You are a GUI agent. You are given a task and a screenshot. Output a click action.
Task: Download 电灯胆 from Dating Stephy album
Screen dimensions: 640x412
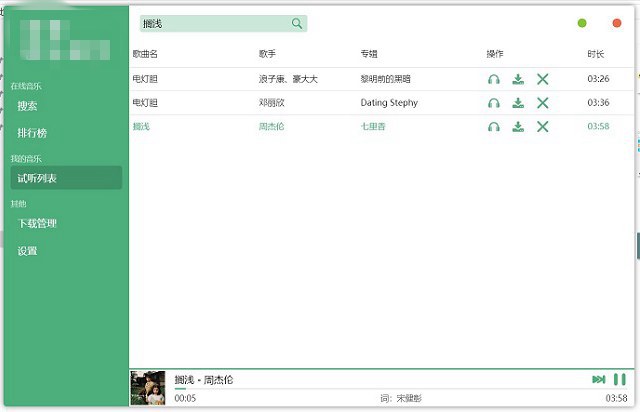pos(518,102)
